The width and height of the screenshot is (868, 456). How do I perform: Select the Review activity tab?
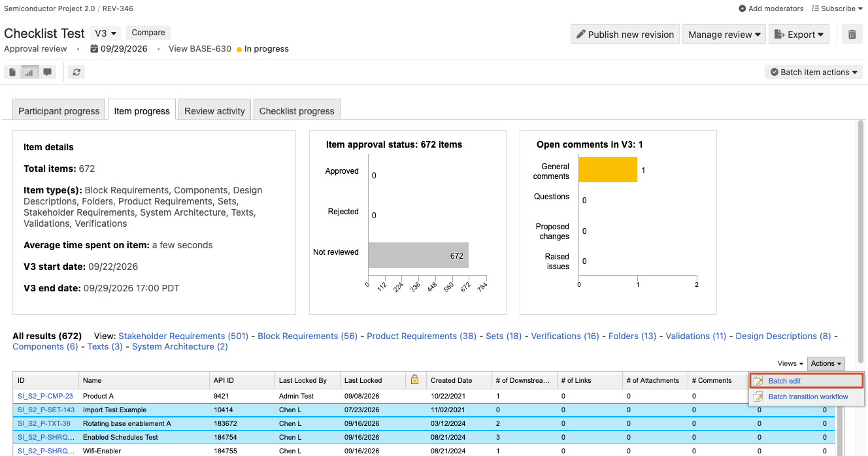(214, 110)
